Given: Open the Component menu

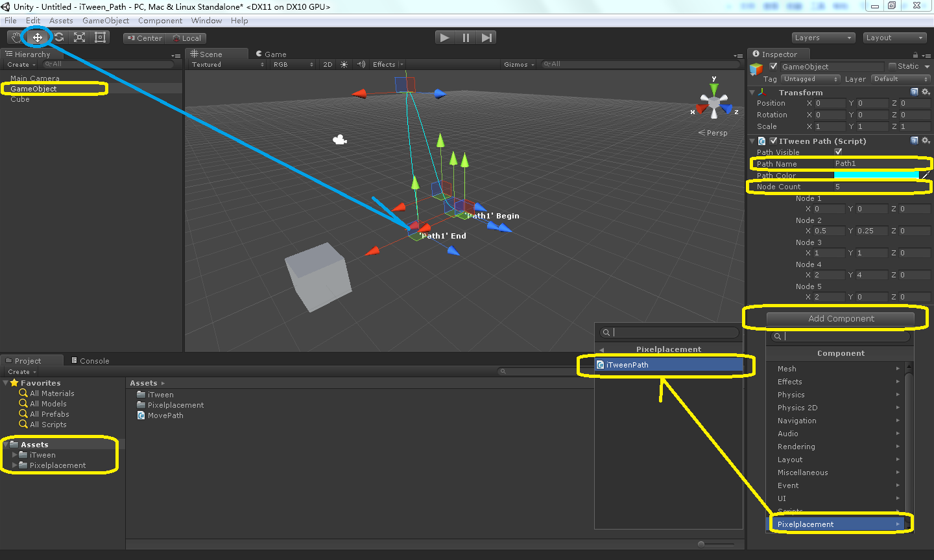Looking at the screenshot, I should click(160, 21).
